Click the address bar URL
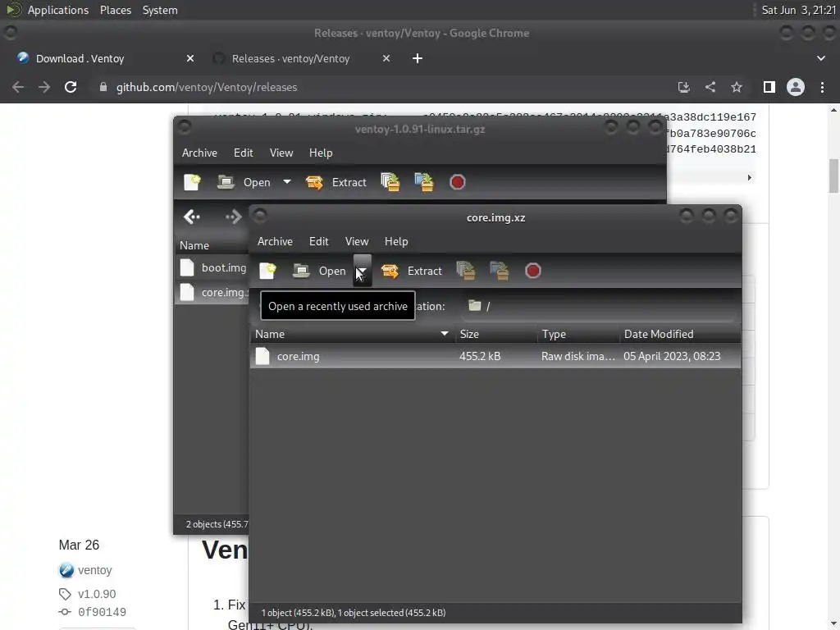The image size is (840, 630). coord(207,87)
